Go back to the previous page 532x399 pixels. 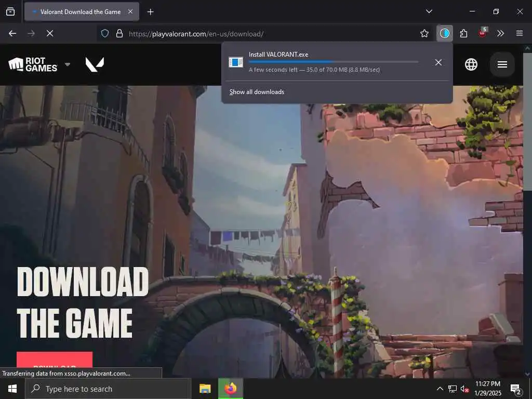click(12, 33)
